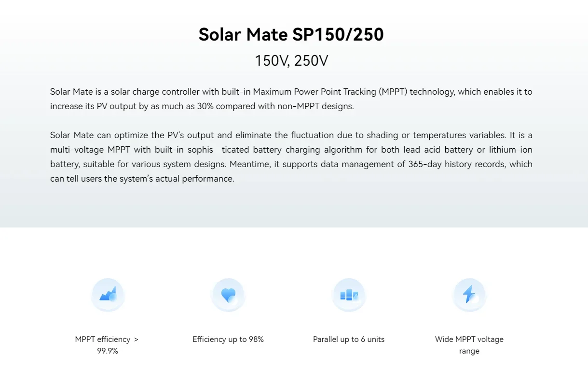
Task: Click the system's actual performance sentence ending
Action: pos(185,179)
